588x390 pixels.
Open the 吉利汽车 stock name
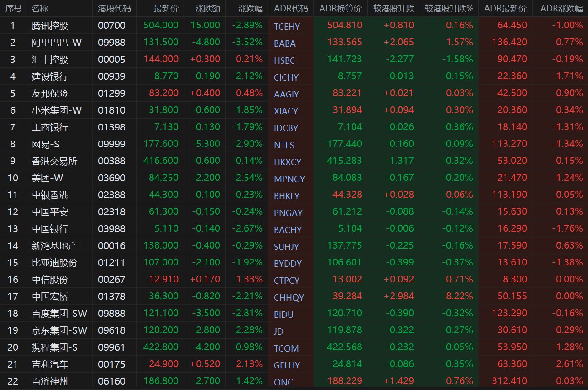click(x=50, y=364)
